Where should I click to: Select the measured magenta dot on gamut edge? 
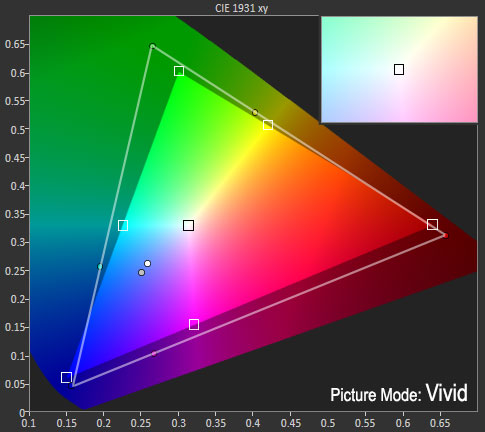154,354
